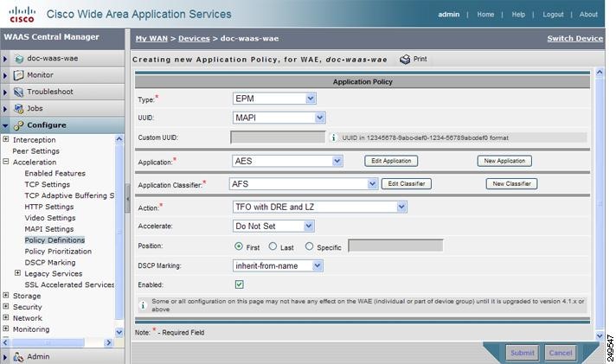This screenshot has width=616, height=364.
Task: Expand the Monitoring tree node
Action: coord(6,329)
